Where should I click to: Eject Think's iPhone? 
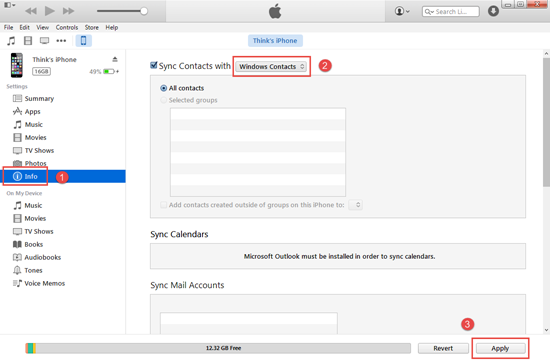(x=115, y=59)
